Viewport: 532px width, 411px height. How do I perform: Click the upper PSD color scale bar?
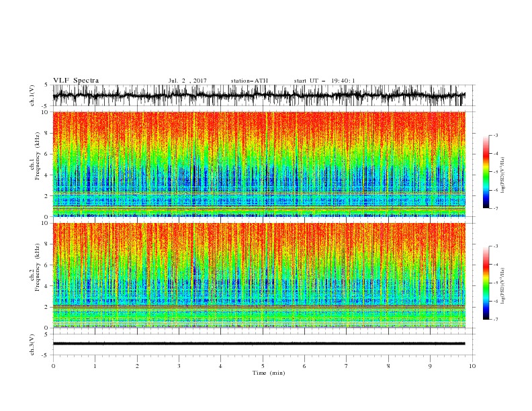[x=486, y=171]
